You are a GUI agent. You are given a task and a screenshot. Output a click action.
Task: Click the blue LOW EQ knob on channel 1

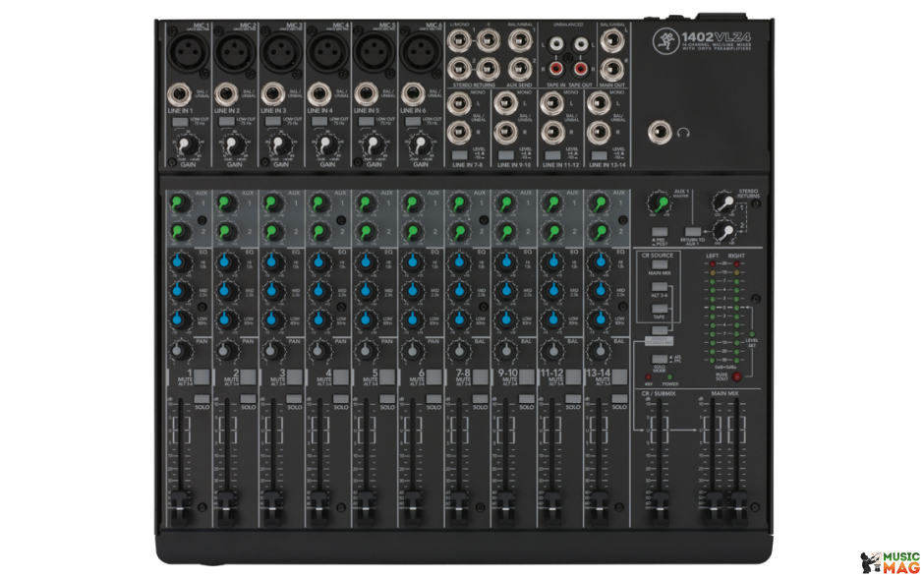(x=179, y=319)
